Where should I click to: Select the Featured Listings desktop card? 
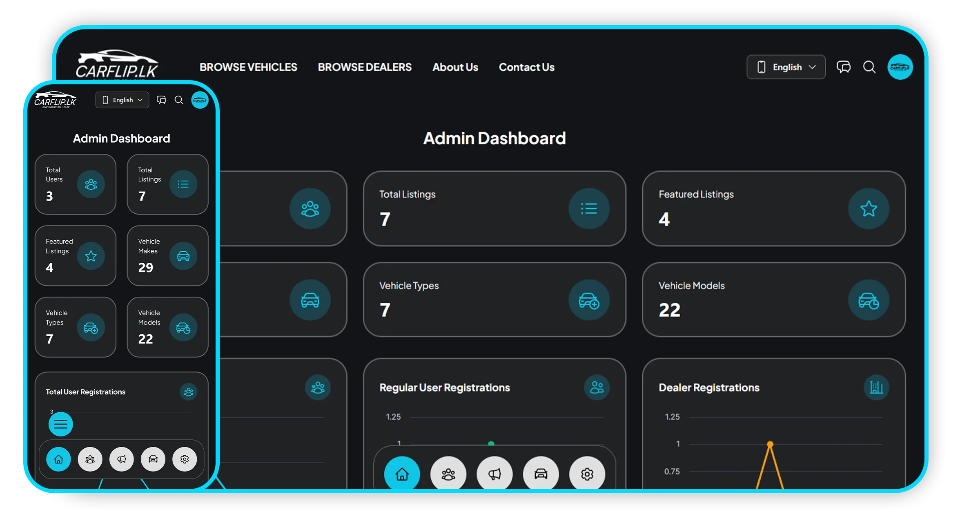773,208
